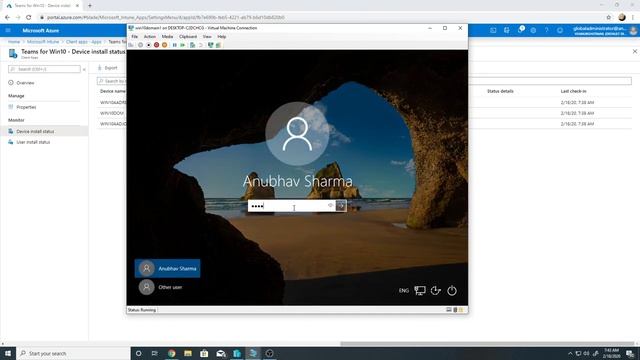Open the Clipboard menu in Virtual Machine Connection

pyautogui.click(x=188, y=37)
